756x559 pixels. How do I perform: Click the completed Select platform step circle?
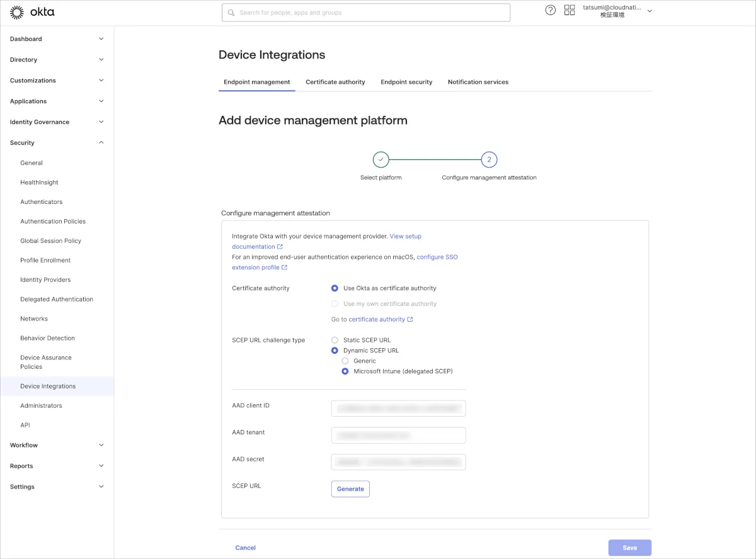pos(381,160)
